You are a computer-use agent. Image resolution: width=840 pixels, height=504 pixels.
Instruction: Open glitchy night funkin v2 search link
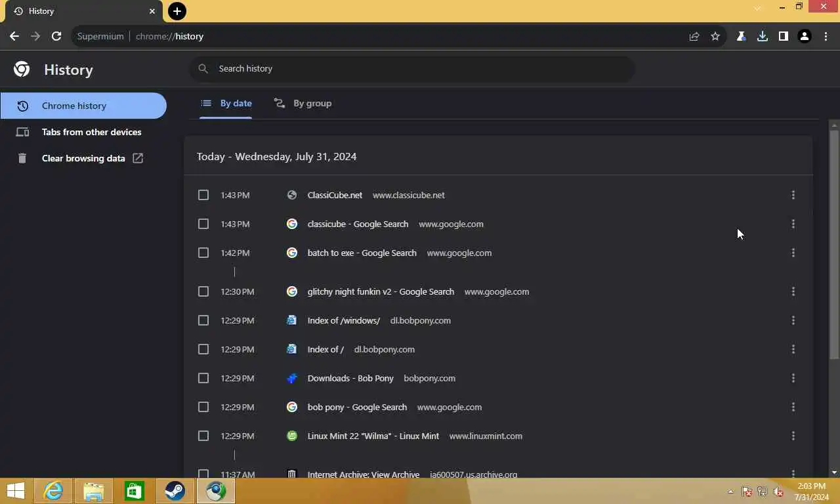(381, 291)
